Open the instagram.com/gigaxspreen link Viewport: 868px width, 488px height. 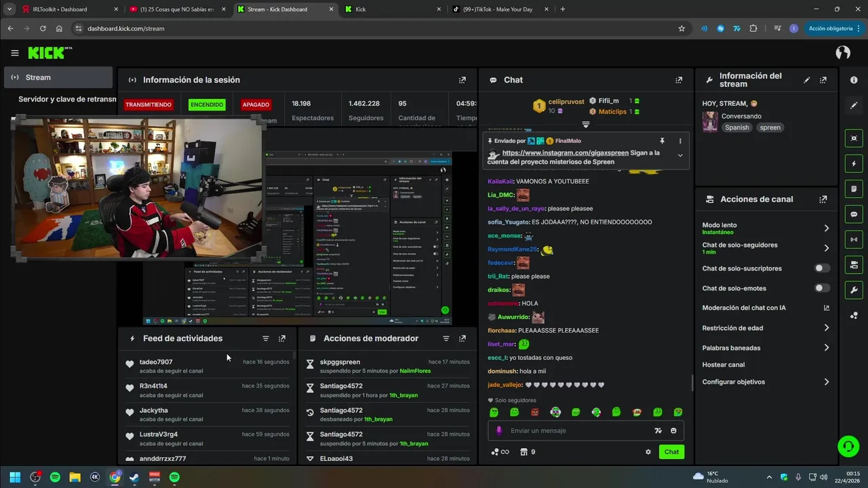[x=566, y=153]
